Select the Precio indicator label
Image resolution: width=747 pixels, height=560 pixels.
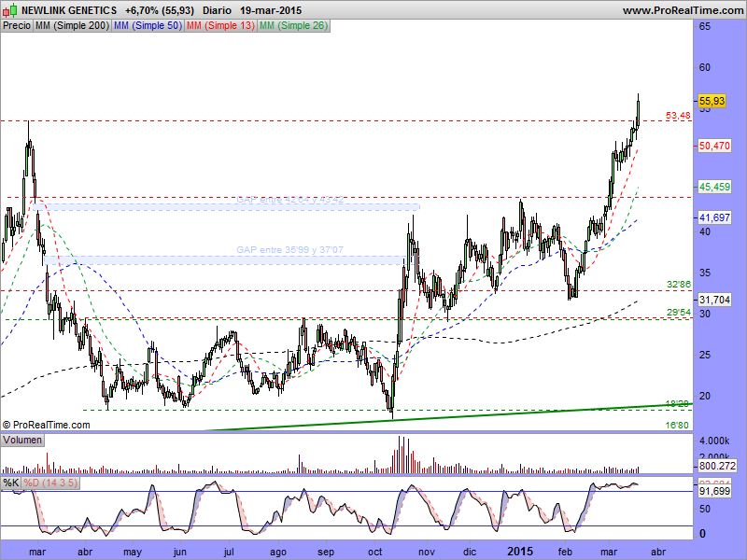click(x=17, y=26)
